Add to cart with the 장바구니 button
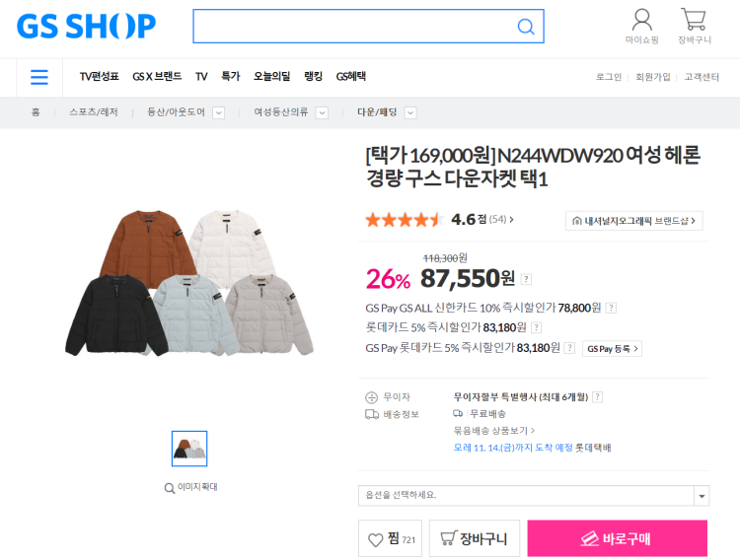This screenshot has width=740, height=560. (x=474, y=538)
